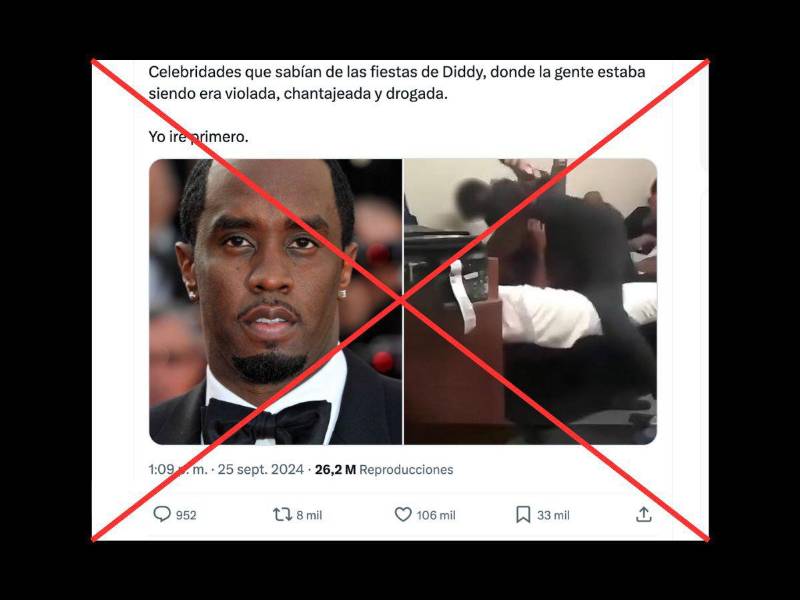Click the 1:09 p. m. timestamp
800x600 pixels.
(178, 469)
